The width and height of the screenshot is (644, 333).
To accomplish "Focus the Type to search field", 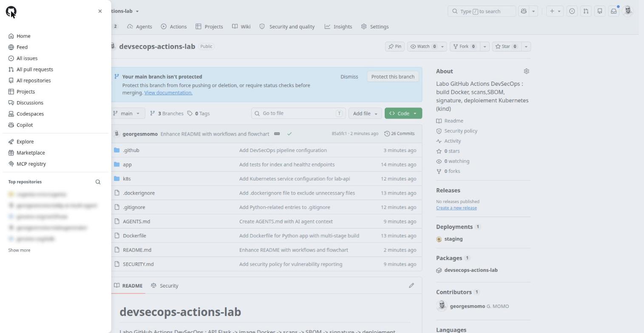I will (482, 11).
